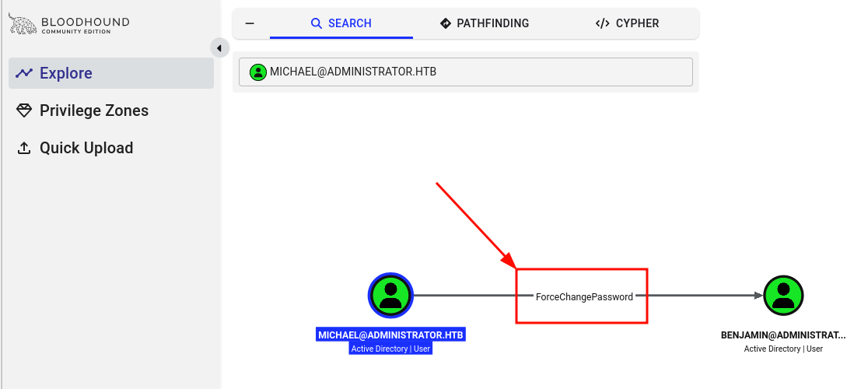Collapse the sidebar with the arrow button
Image resolution: width=868 pixels, height=389 pixels.
219,48
